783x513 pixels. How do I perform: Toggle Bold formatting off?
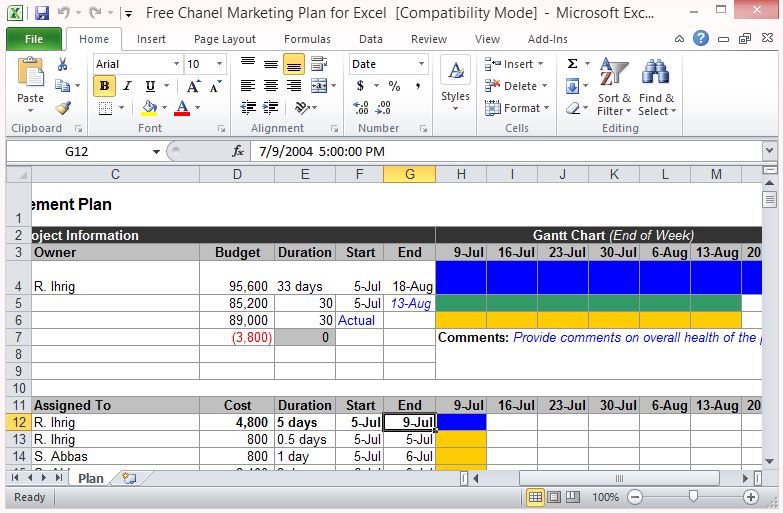pyautogui.click(x=104, y=86)
